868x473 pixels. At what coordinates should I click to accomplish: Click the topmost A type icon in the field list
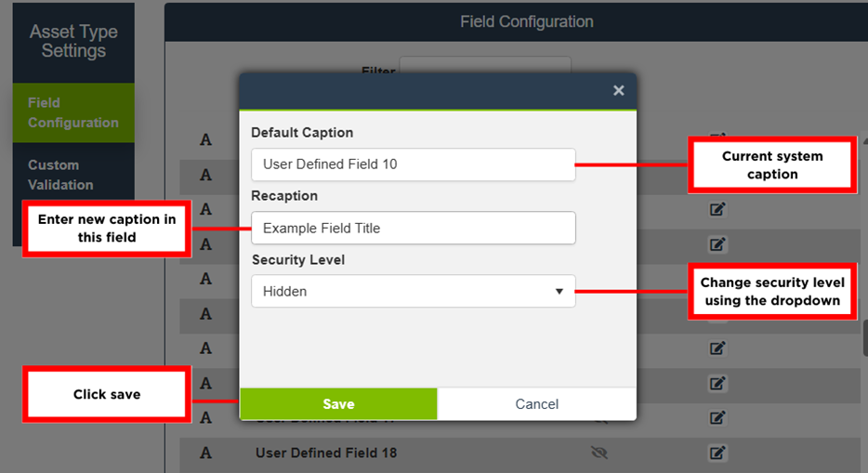click(206, 139)
